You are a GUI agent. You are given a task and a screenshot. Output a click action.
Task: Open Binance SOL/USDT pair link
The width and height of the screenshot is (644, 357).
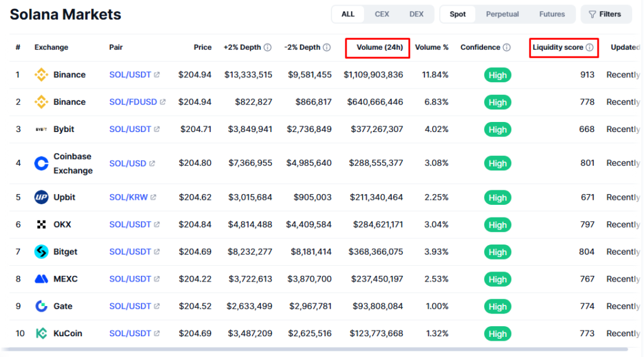[x=130, y=75]
